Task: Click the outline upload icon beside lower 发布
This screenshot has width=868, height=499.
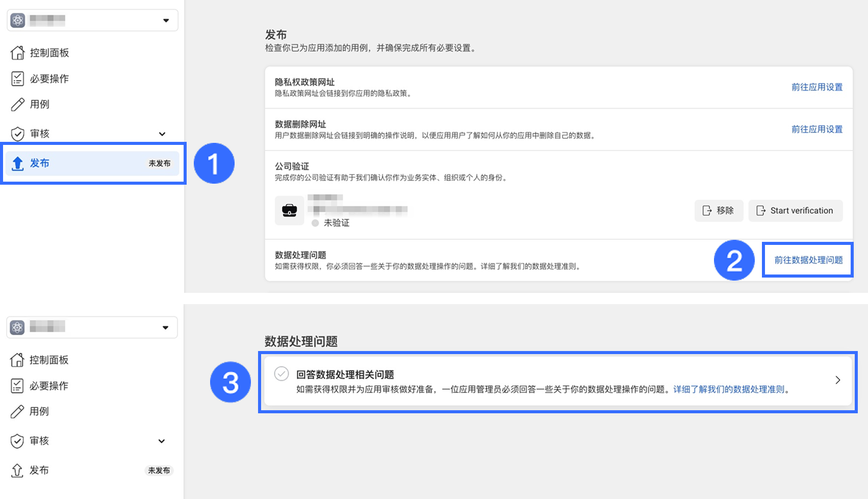Action: (x=17, y=470)
